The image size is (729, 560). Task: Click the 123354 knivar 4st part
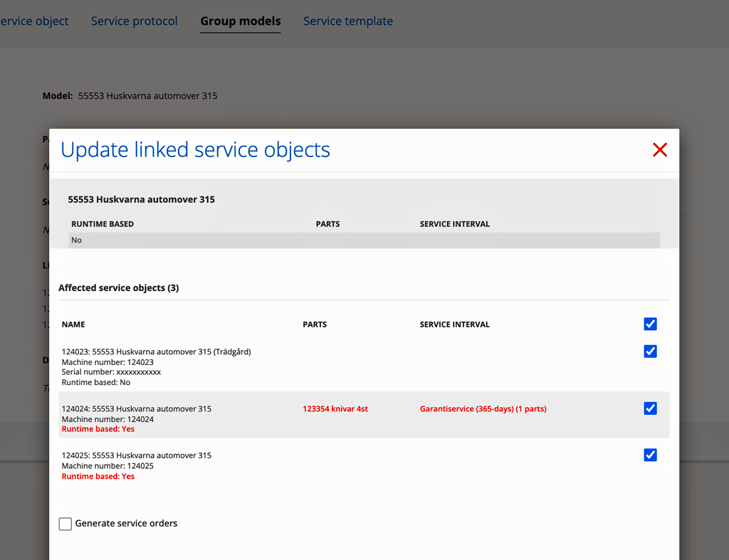335,409
